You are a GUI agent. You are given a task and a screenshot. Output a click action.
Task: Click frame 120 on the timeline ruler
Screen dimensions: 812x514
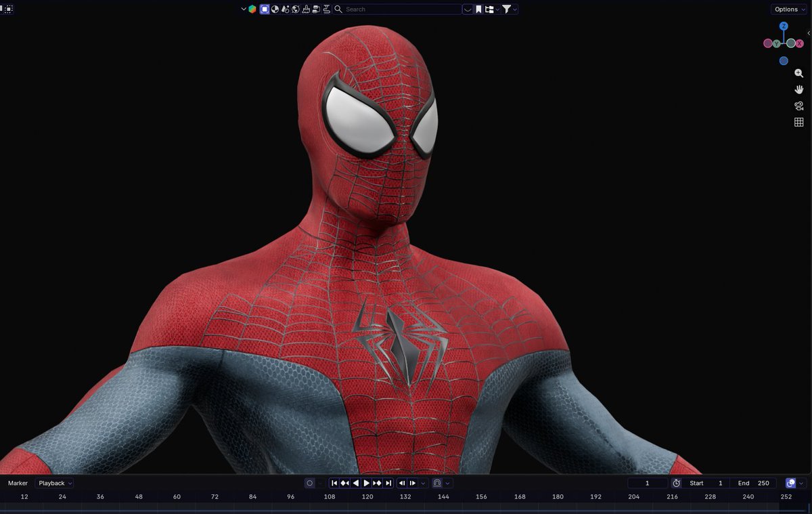tap(367, 496)
